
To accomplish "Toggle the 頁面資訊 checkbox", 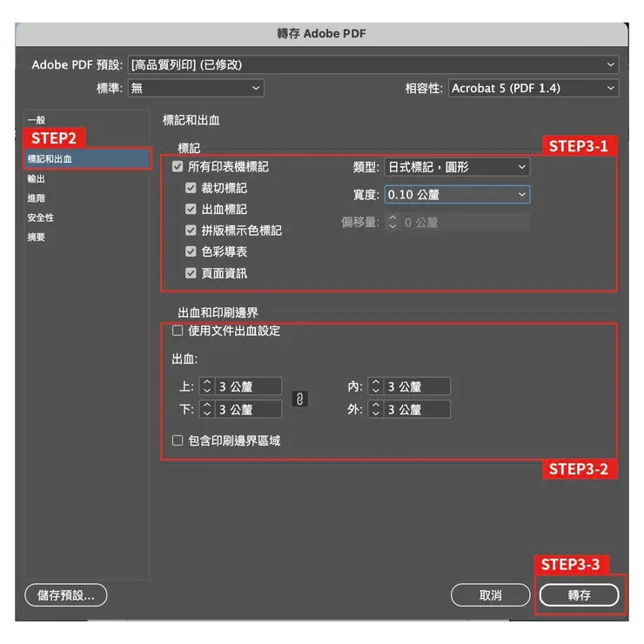I will 191,273.
